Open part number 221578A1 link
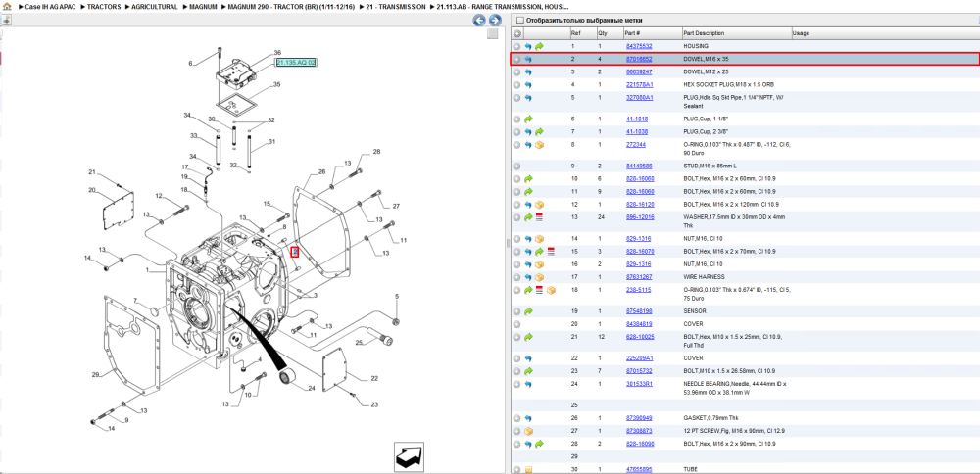The width and height of the screenshot is (980, 474). pos(639,84)
